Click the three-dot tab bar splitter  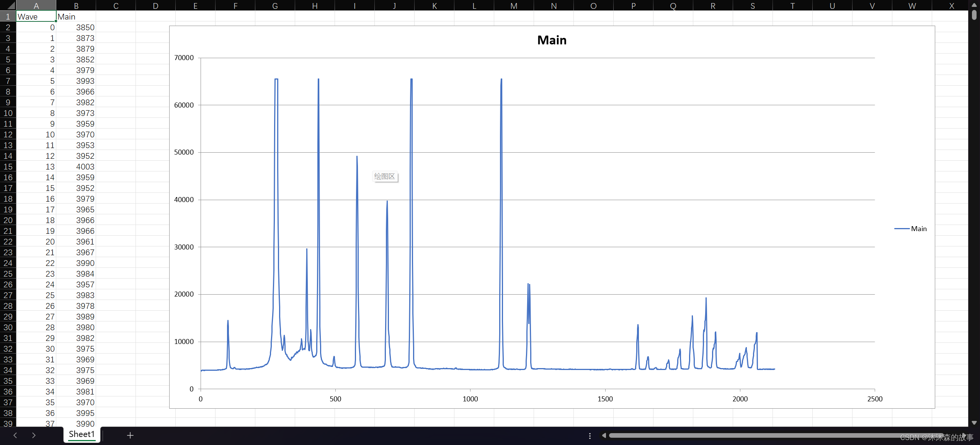pos(590,436)
